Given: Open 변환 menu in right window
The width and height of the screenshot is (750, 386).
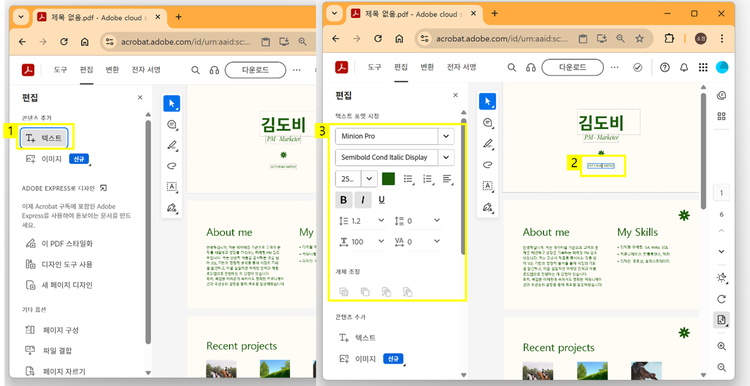Looking at the screenshot, I should 427,67.
